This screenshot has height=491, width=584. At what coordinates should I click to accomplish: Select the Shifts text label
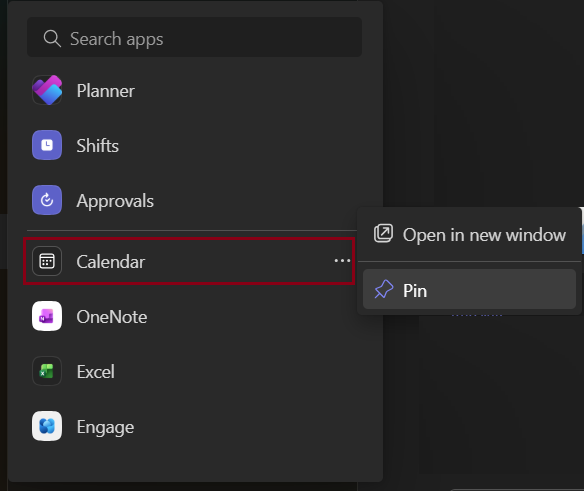pyautogui.click(x=98, y=145)
